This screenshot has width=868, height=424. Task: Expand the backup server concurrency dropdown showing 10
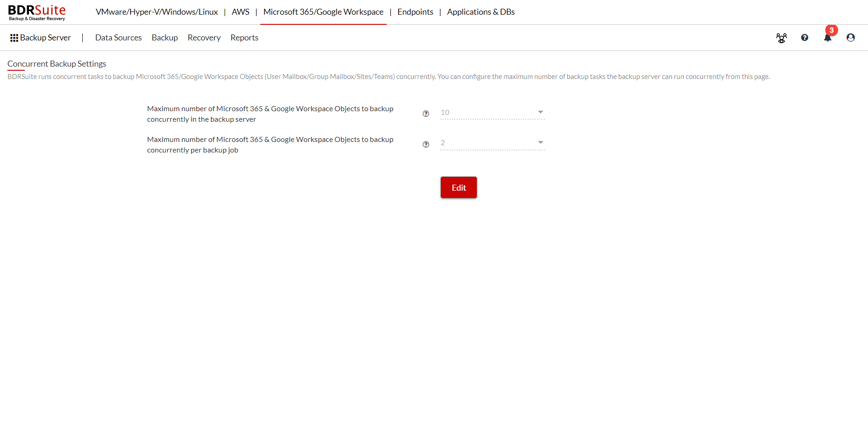[492, 113]
